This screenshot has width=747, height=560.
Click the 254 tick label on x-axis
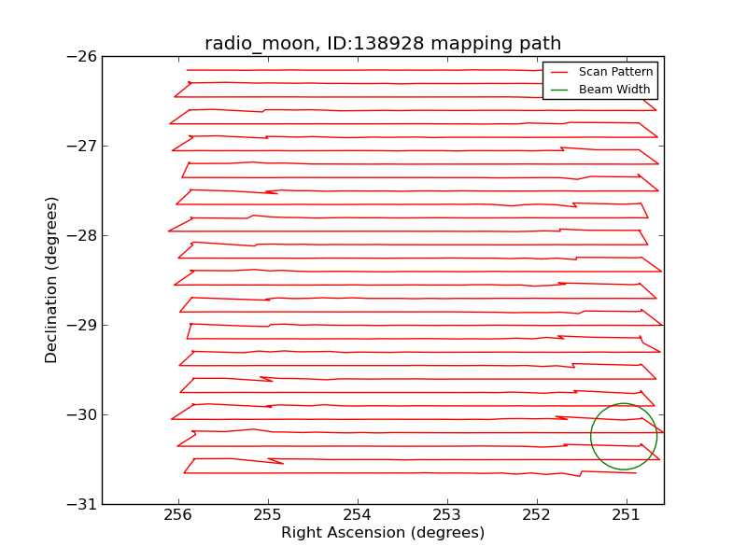(x=357, y=514)
